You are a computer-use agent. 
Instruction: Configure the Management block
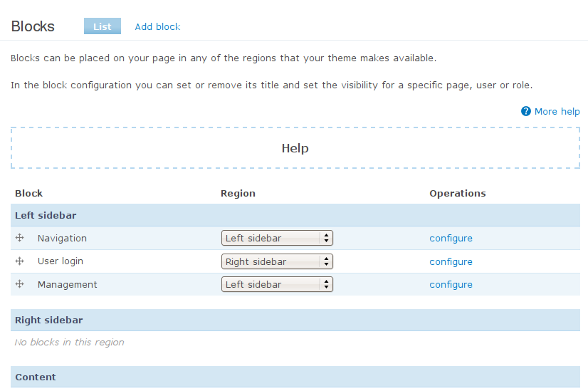(x=451, y=284)
